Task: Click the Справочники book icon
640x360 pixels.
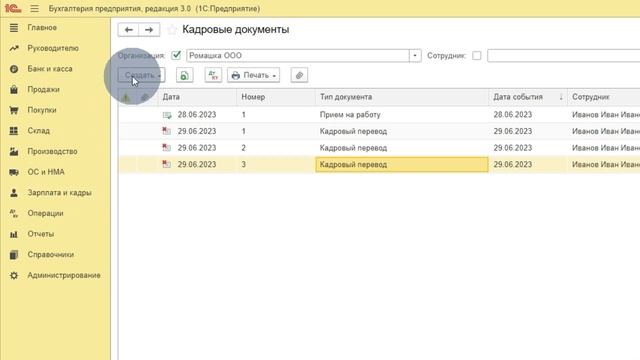Action: coord(14,255)
